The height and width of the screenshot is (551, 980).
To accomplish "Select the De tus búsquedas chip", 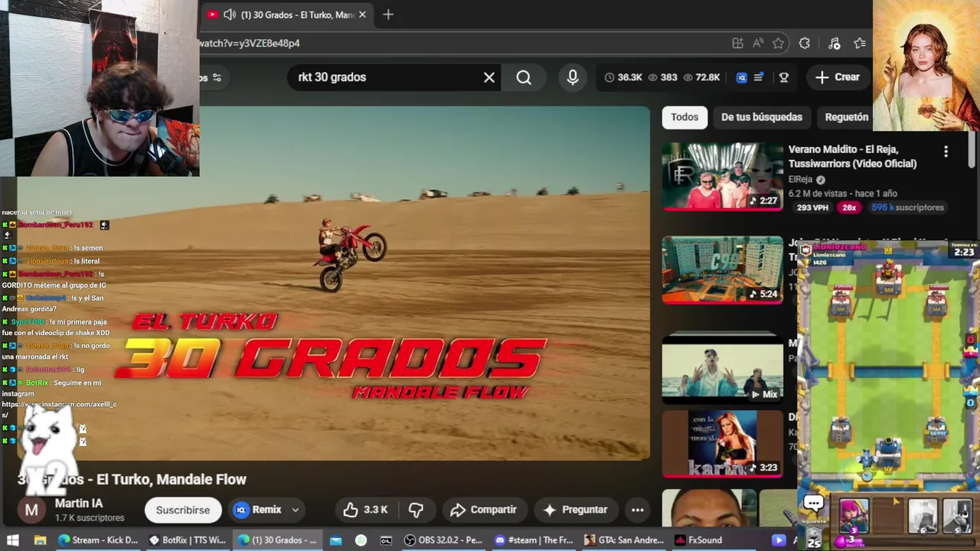I will (x=762, y=117).
